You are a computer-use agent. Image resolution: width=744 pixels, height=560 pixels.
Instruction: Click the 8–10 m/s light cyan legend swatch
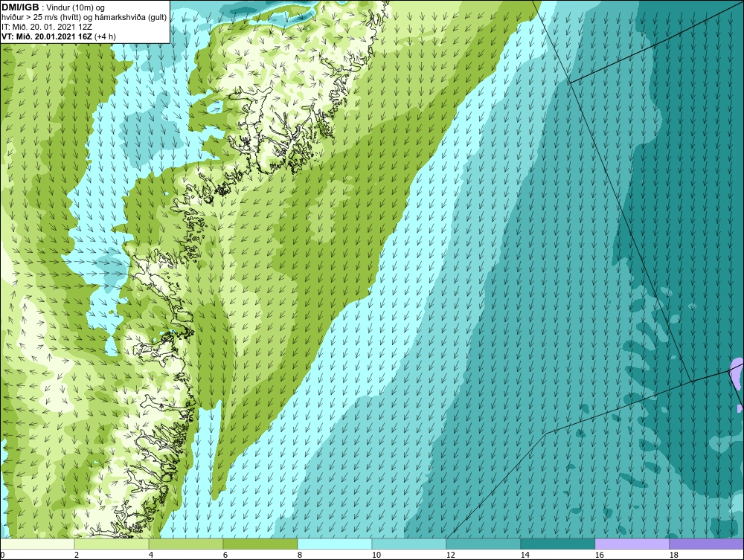335,544
